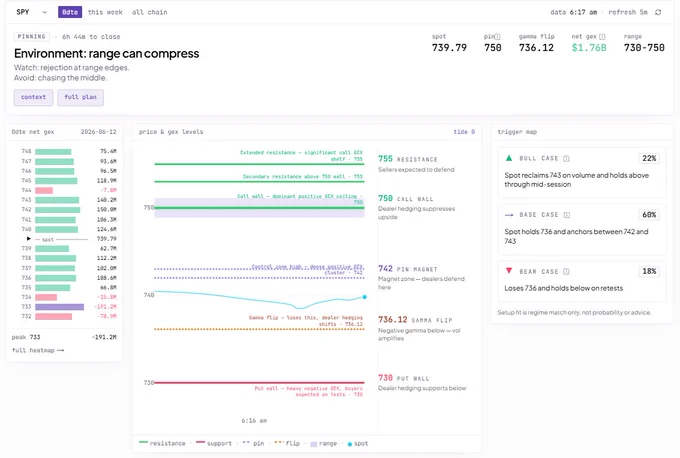
Task: Click the 750 CALL WALL level label
Action: (x=405, y=198)
